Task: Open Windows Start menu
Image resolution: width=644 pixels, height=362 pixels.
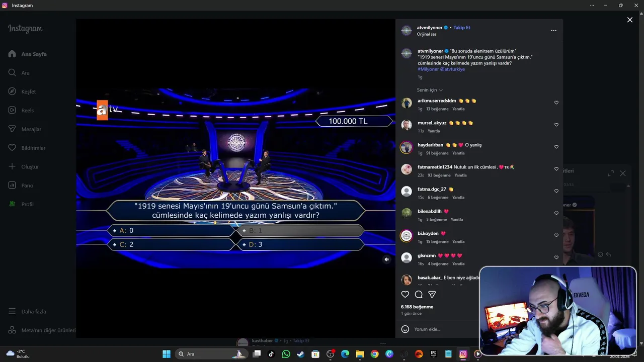Action: tap(167, 354)
